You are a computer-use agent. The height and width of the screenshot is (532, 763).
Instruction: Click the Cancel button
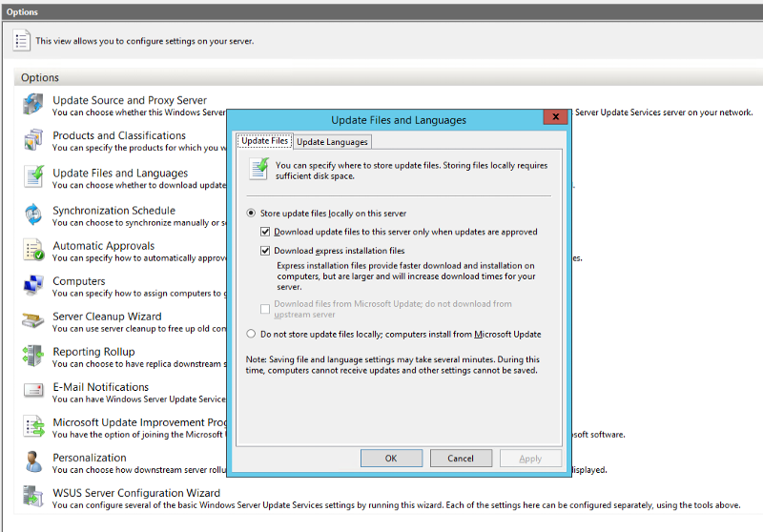[x=461, y=458]
